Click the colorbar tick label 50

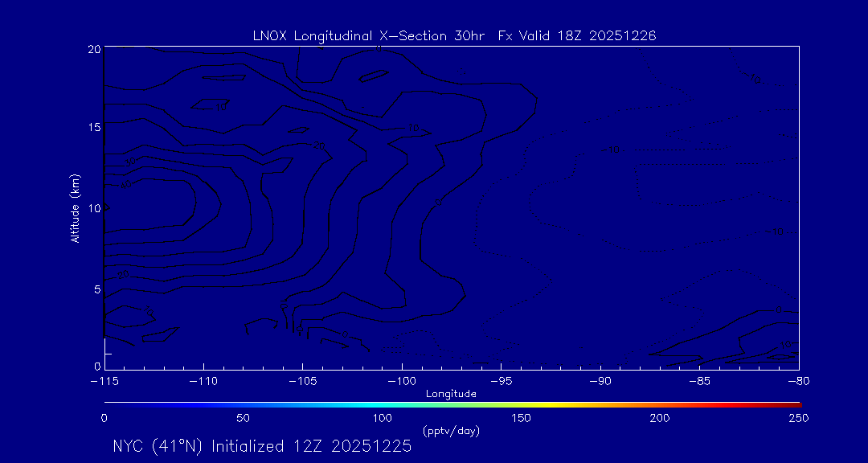[243, 418]
